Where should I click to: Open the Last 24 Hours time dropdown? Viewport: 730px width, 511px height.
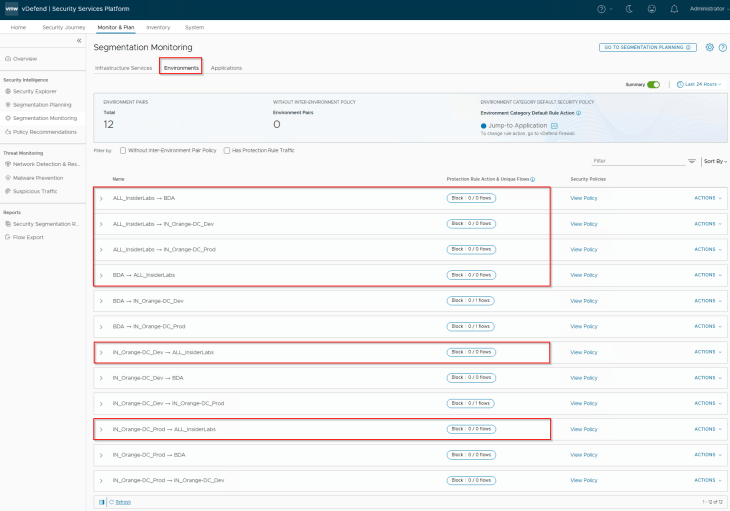(x=701, y=85)
